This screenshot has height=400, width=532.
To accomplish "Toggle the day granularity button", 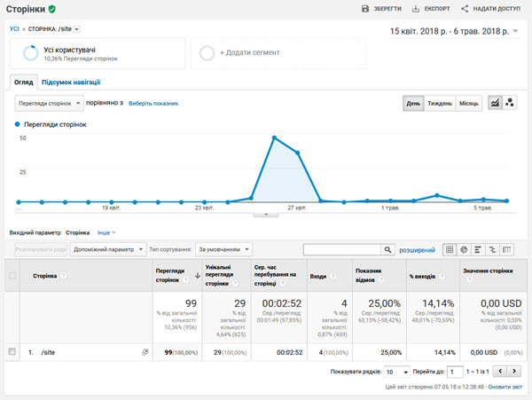I will pos(413,103).
